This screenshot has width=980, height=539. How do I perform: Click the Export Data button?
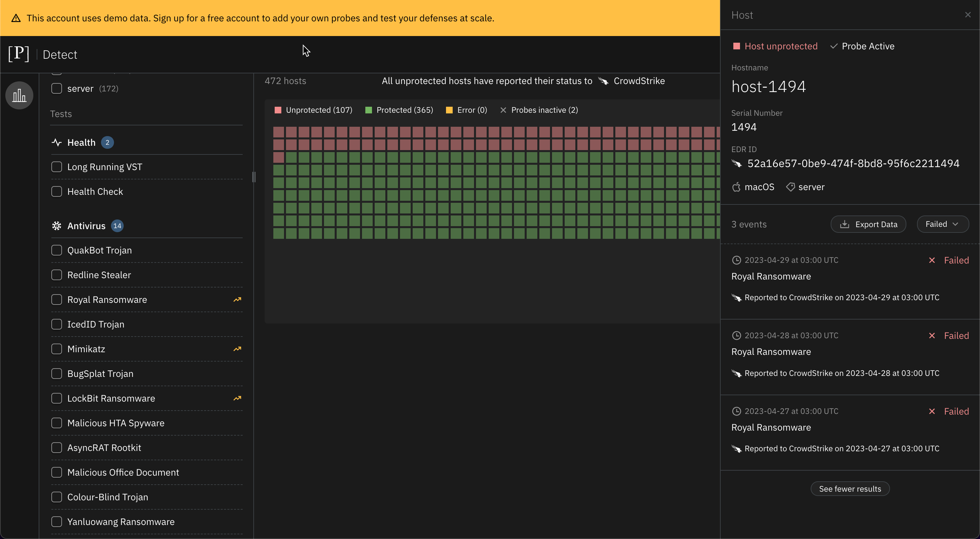coord(868,224)
